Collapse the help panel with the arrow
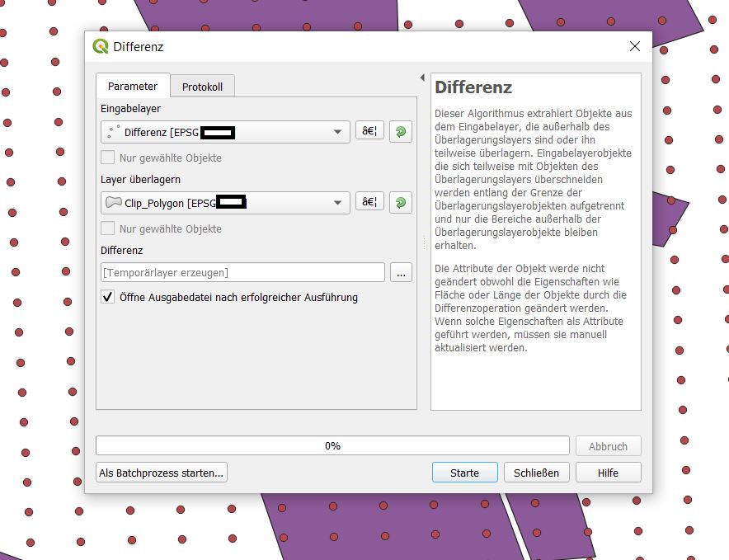Viewport: 729px width, 560px height. 422,78
